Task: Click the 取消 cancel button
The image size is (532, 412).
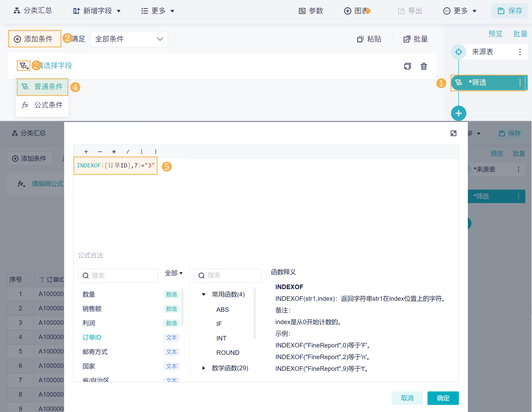Action: (x=407, y=398)
